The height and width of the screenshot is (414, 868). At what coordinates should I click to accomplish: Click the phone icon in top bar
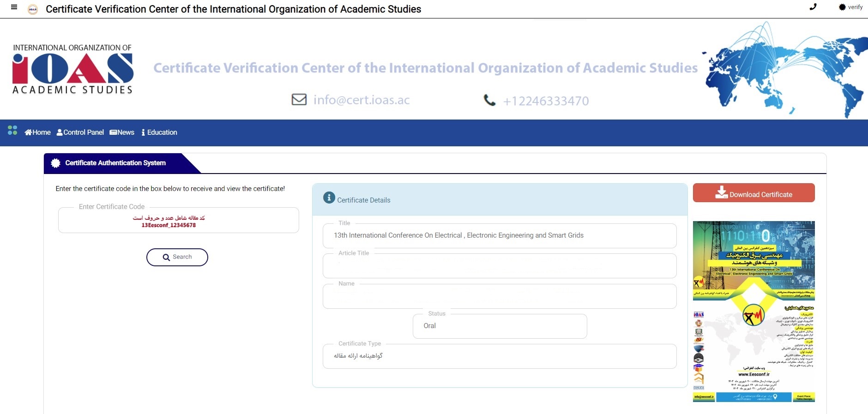813,7
